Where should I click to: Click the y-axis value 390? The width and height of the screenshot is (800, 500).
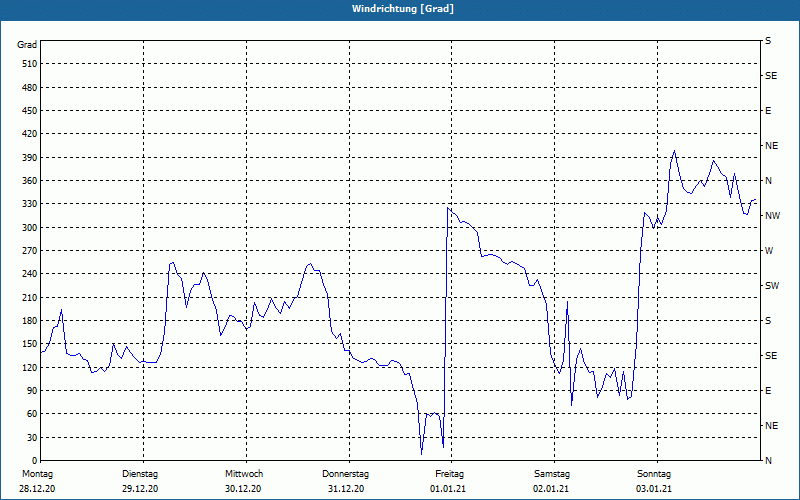coord(30,157)
